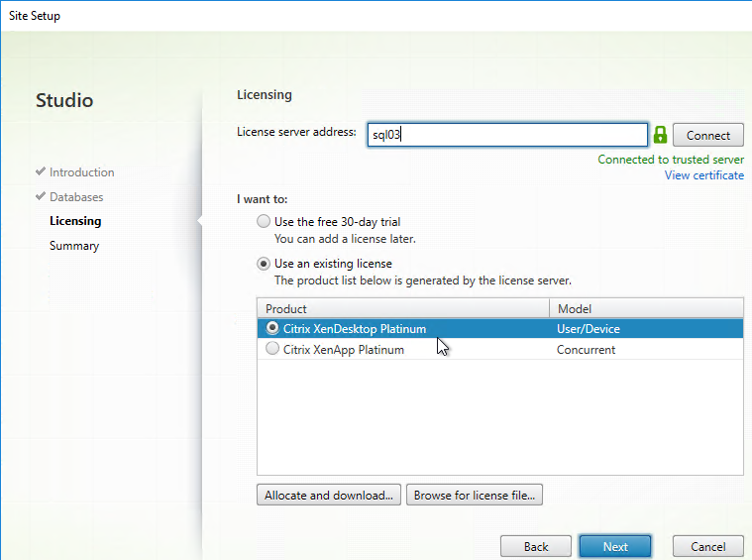The image size is (752, 560).
Task: Cancel the Site Setup wizard
Action: coord(707,546)
